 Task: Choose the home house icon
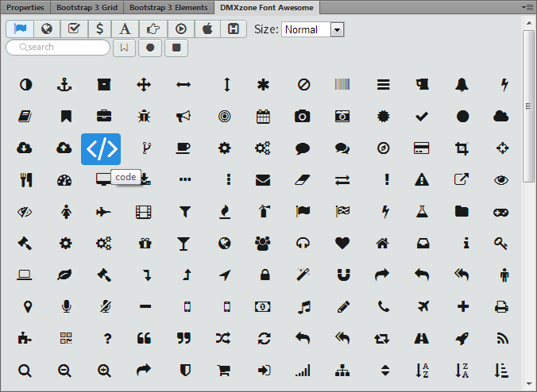(x=382, y=243)
